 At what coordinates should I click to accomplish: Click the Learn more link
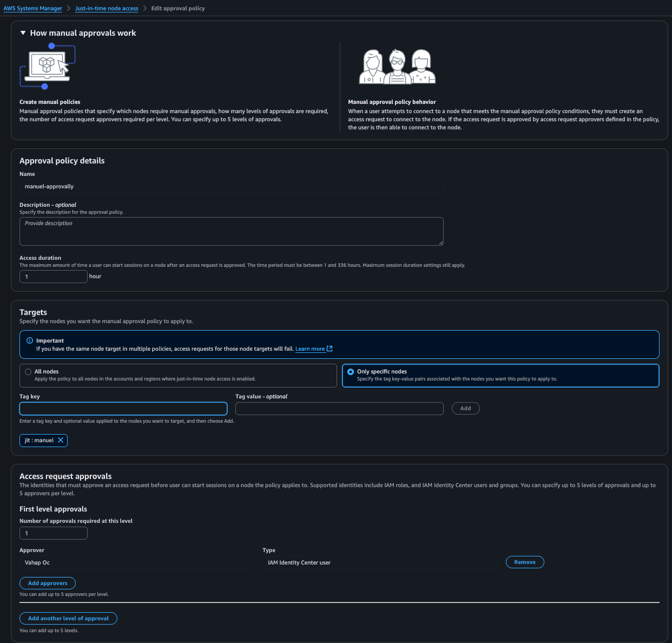tap(310, 349)
